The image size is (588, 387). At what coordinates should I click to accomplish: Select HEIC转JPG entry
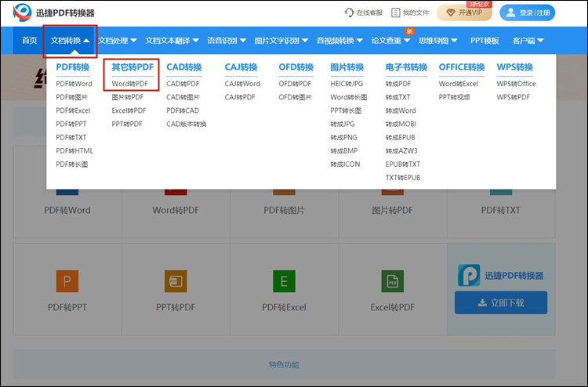pos(347,84)
